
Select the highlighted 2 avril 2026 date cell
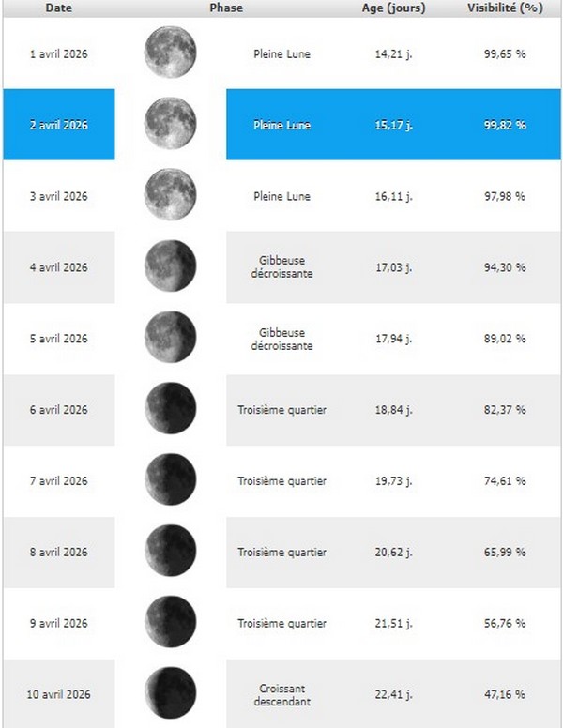(58, 125)
